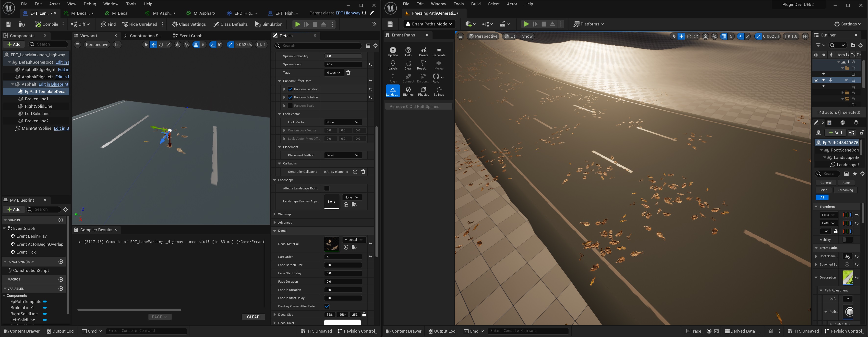Open the Build menu
The width and height of the screenshot is (868, 337).
475,4
